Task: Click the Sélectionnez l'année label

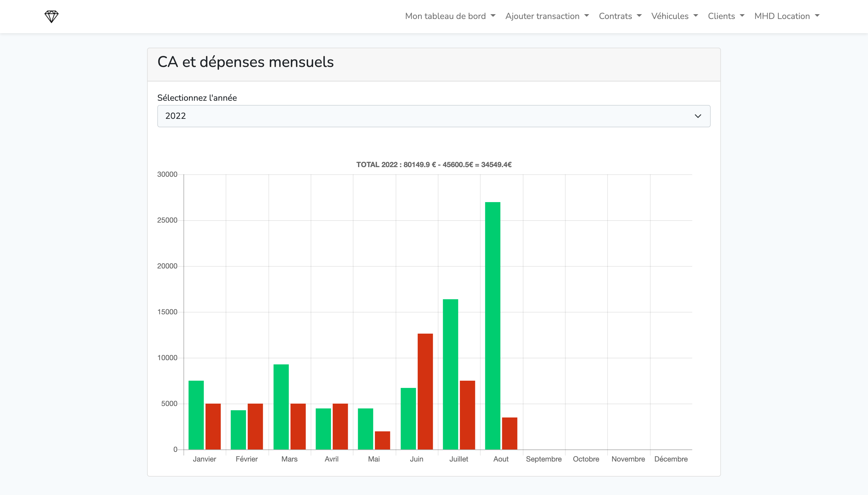Action: 197,98
